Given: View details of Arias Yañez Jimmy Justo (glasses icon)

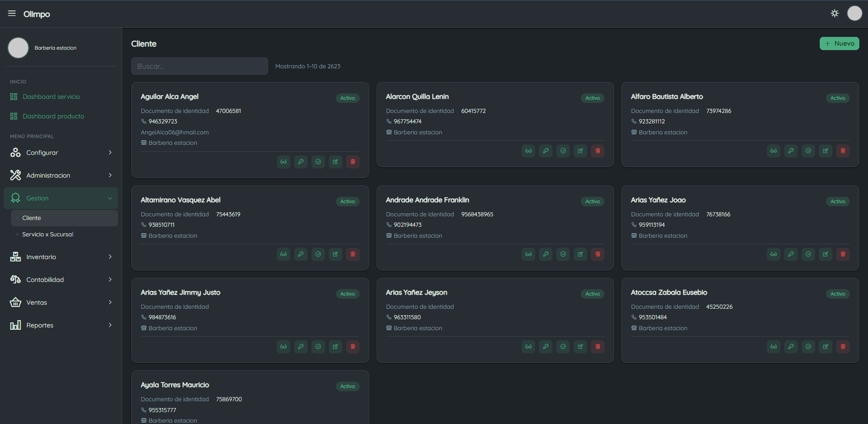Looking at the screenshot, I should point(284,347).
